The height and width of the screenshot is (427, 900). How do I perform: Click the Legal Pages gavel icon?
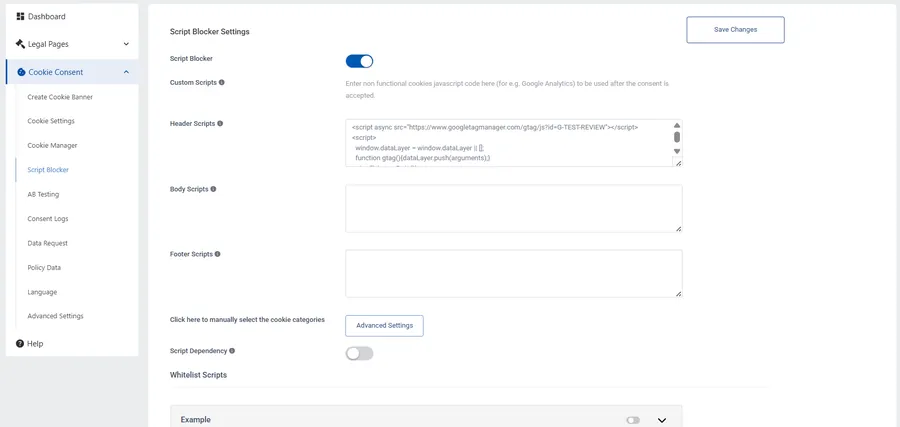pyautogui.click(x=21, y=44)
